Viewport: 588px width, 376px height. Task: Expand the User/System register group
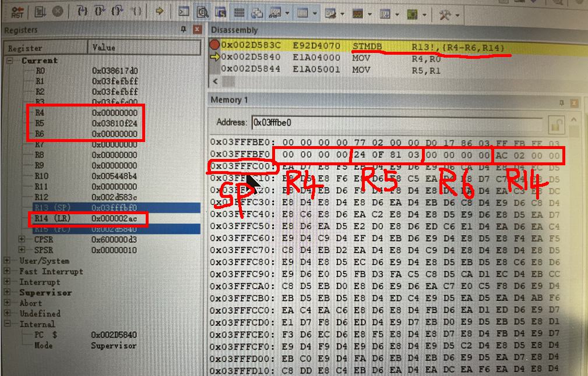(x=7, y=260)
